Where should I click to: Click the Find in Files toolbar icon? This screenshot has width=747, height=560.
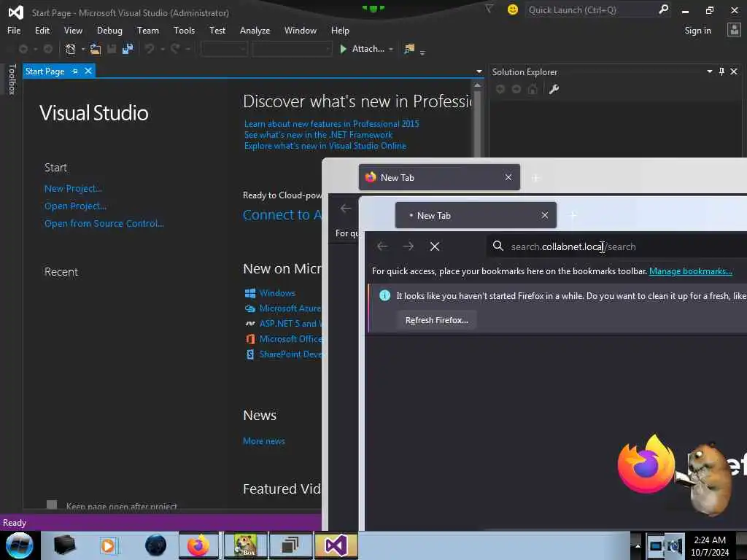(409, 49)
